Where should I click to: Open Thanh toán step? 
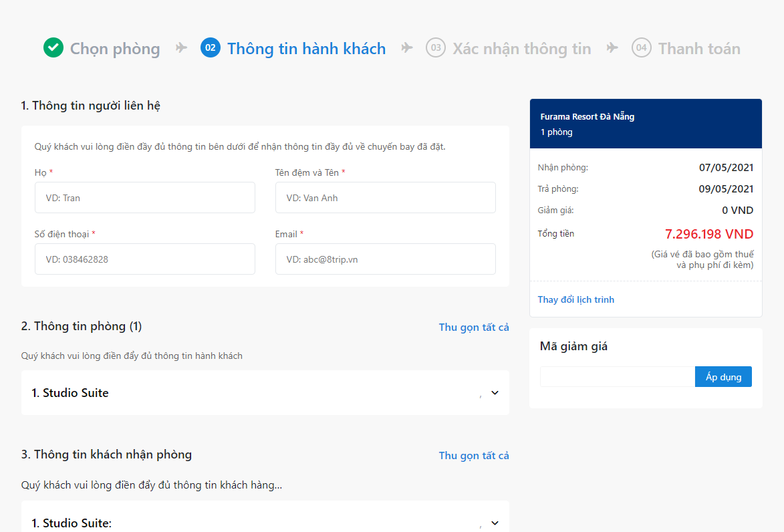699,49
